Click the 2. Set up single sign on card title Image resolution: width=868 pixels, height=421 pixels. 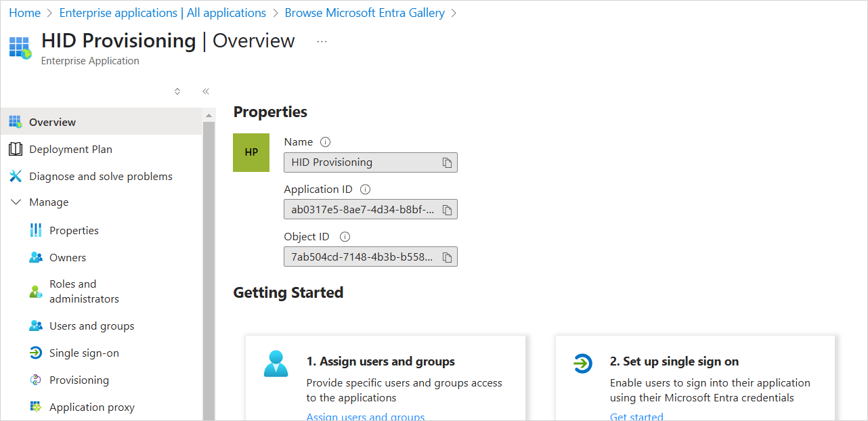point(674,361)
